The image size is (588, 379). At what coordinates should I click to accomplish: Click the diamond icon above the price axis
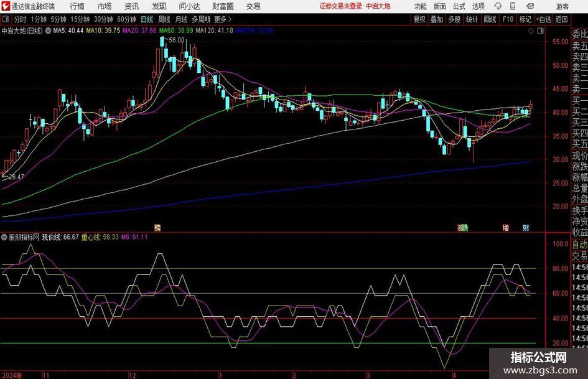531,30
